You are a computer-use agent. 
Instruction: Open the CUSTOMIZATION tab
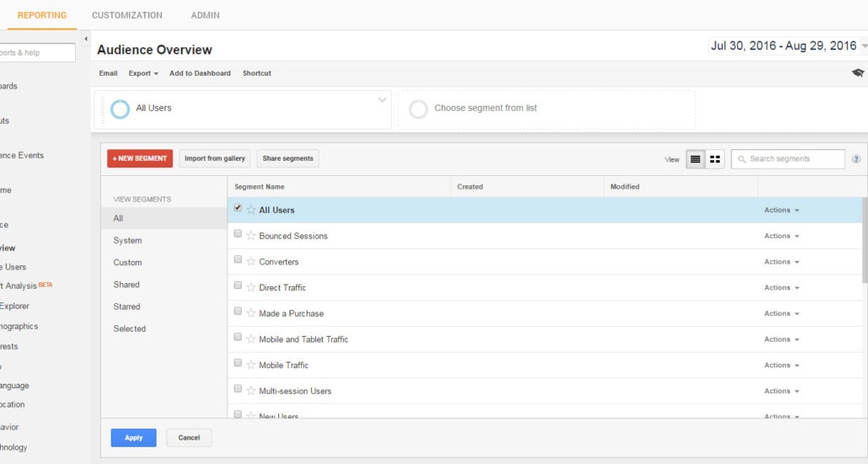[x=127, y=15]
